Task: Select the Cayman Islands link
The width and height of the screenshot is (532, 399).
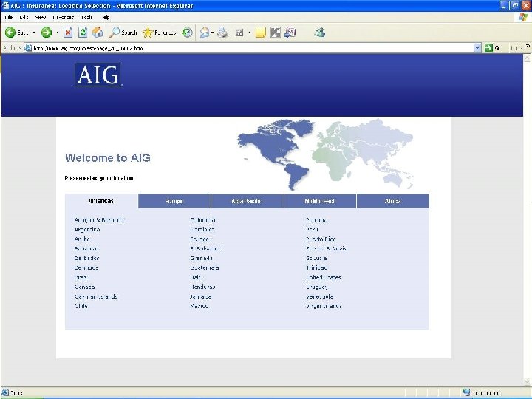Action: pos(95,296)
